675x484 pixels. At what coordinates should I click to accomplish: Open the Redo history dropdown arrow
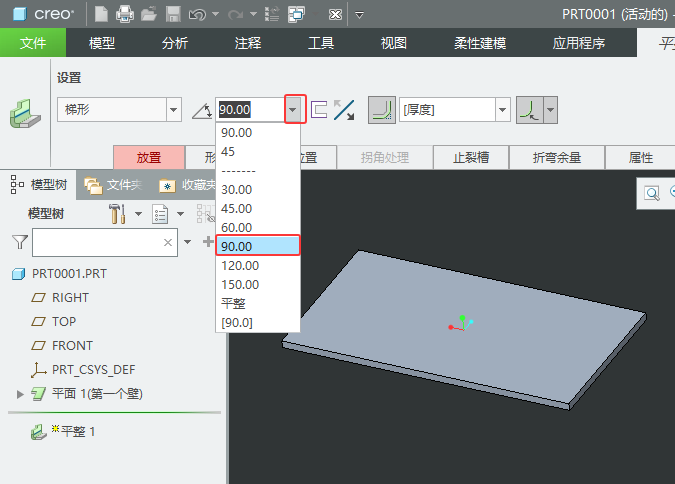coord(254,15)
